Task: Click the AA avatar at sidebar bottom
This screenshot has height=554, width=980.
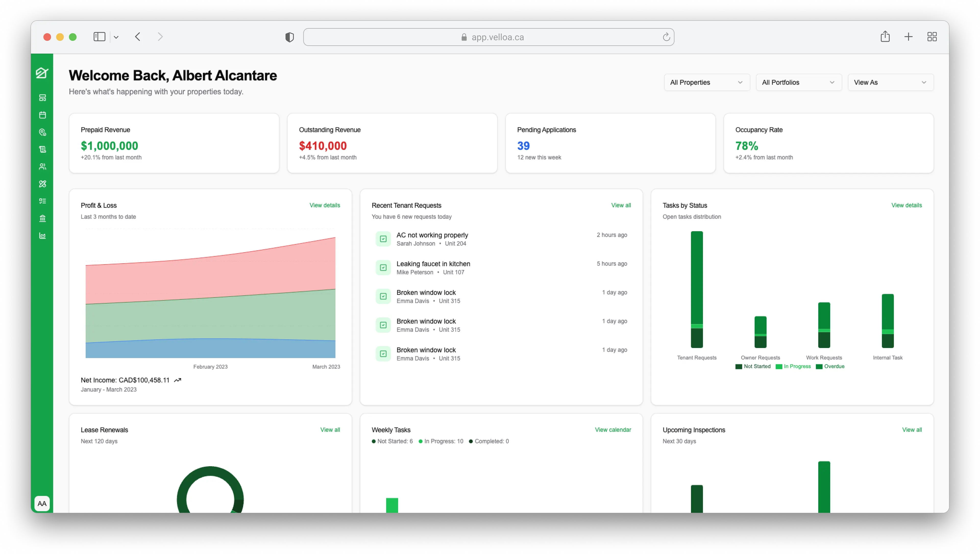Action: click(x=42, y=503)
